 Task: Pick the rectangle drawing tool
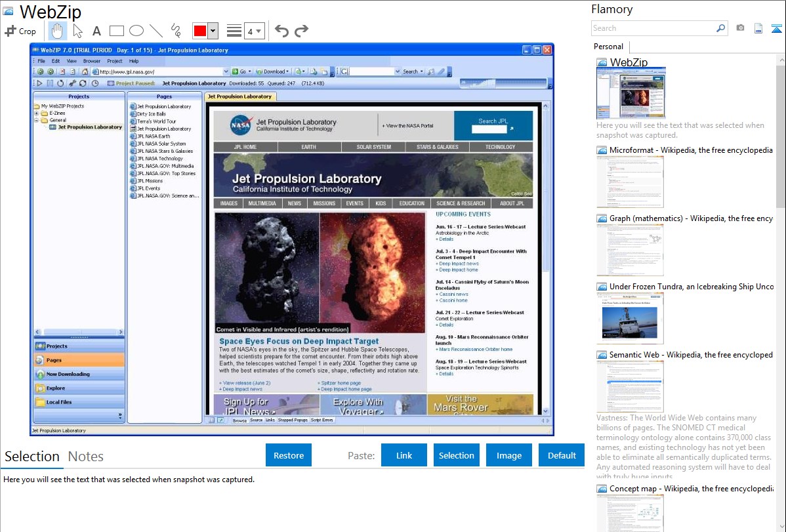point(116,31)
